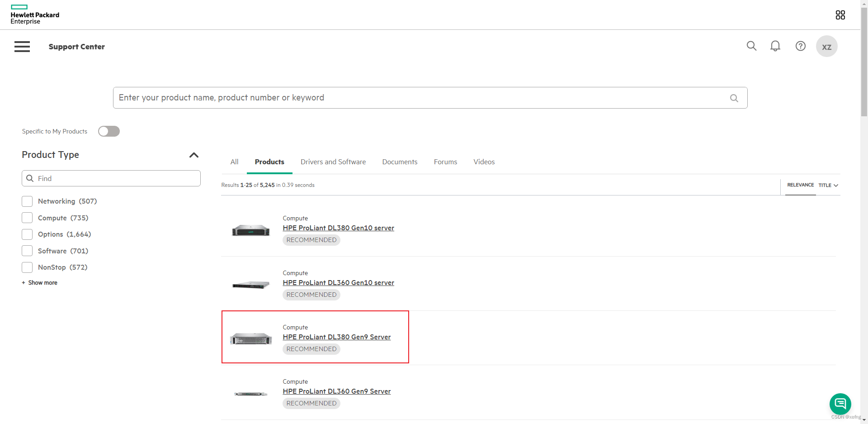The height and width of the screenshot is (424, 868).
Task: Open HPE ProLiant DL360 Gen9 Server link
Action: (x=336, y=391)
